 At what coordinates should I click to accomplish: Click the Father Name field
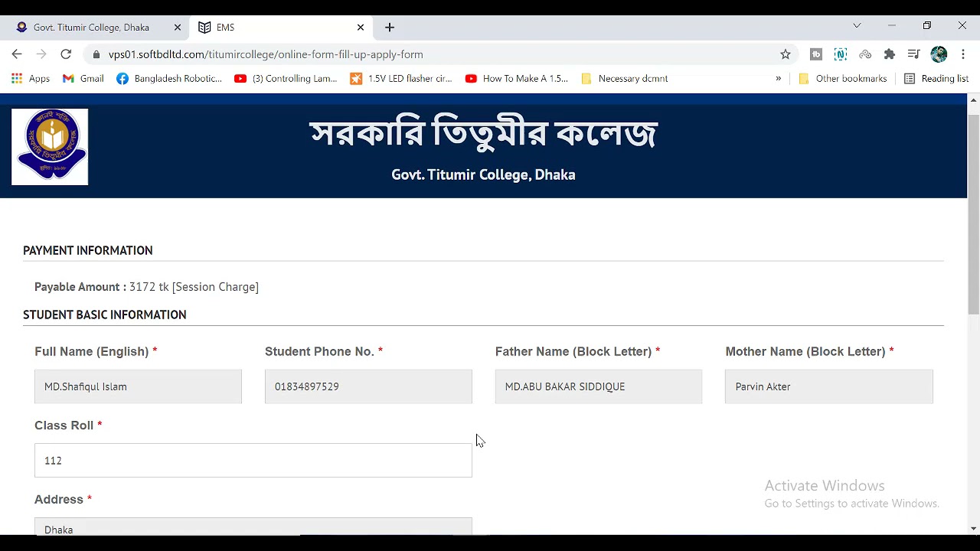599,386
